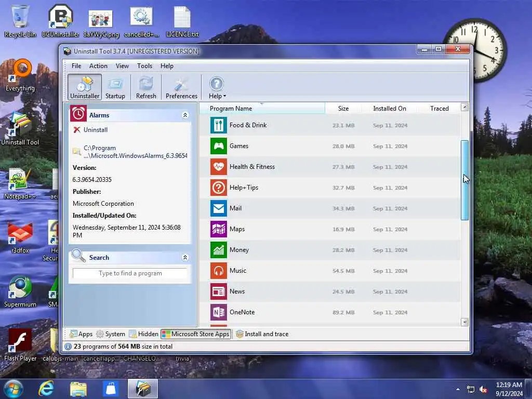Click the Music size 54.5 MB cell
This screenshot has height=399, width=532.
click(x=343, y=271)
